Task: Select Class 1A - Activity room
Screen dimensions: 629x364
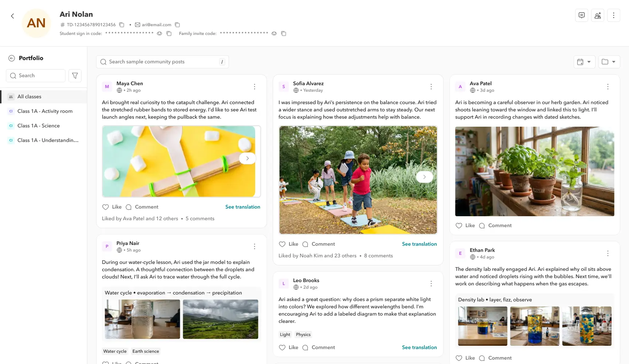Action: pos(44,111)
